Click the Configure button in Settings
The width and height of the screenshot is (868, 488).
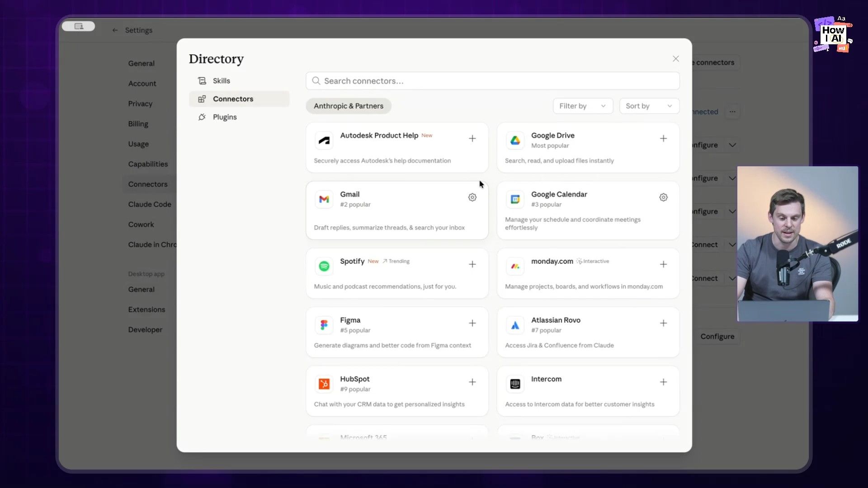coord(717,337)
